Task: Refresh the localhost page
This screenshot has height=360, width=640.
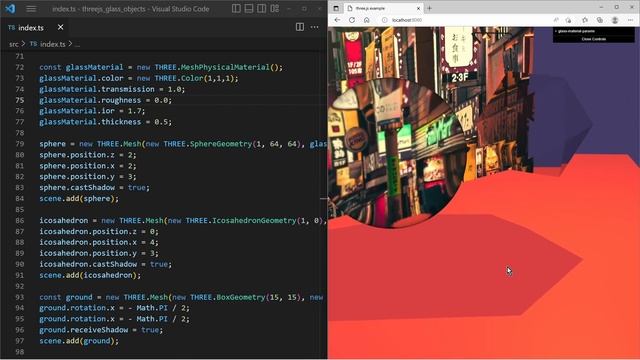Action: 352,20
